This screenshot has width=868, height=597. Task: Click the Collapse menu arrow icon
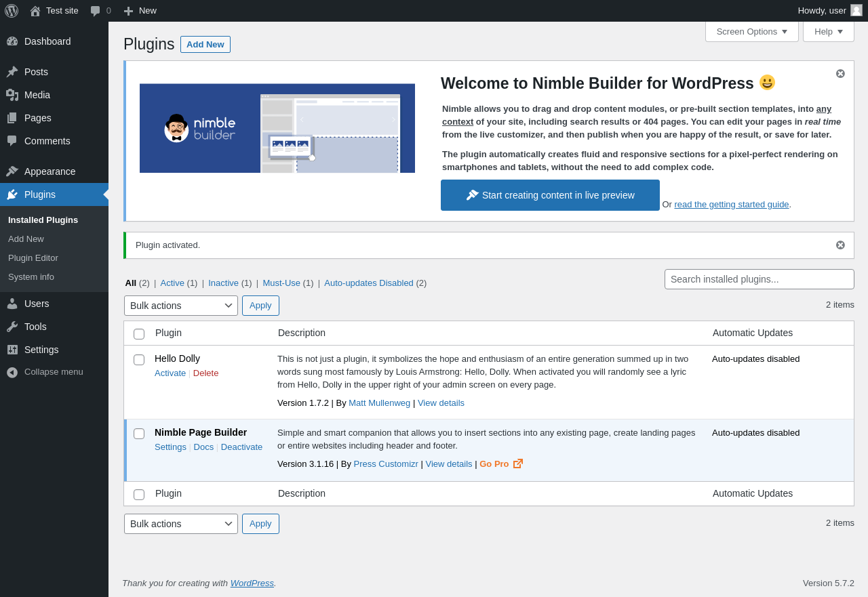12,372
